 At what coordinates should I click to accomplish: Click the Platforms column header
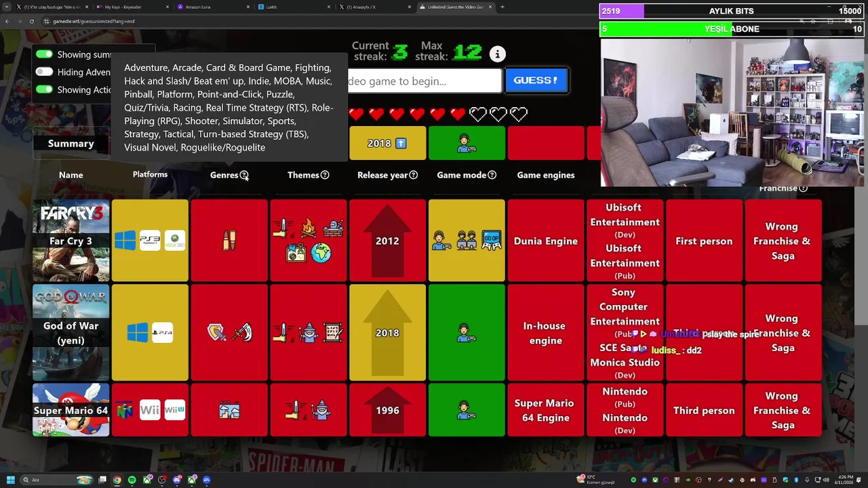point(150,174)
